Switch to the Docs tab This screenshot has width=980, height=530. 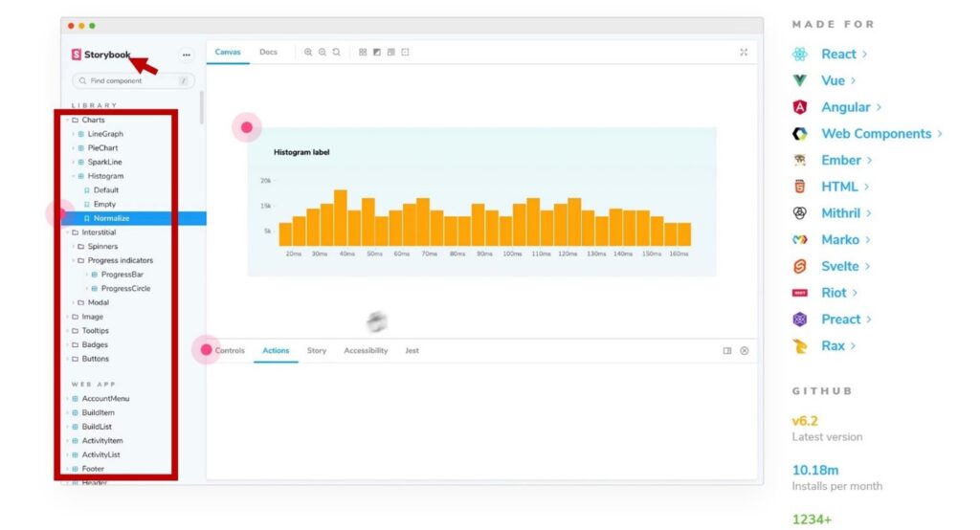[x=268, y=53]
